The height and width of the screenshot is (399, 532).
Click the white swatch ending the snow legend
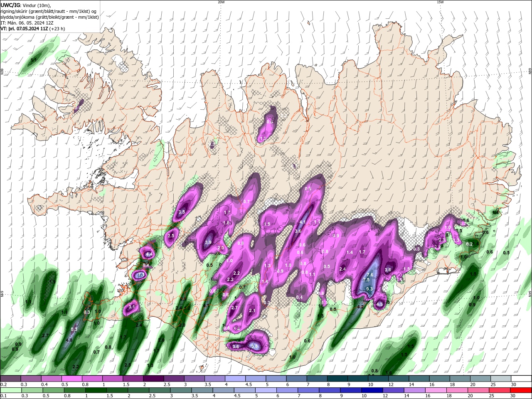coord(521,379)
